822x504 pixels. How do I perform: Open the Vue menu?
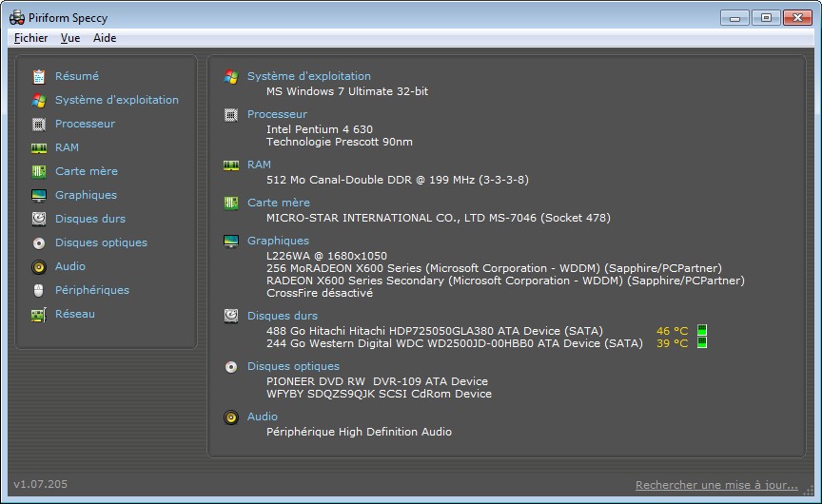click(70, 38)
